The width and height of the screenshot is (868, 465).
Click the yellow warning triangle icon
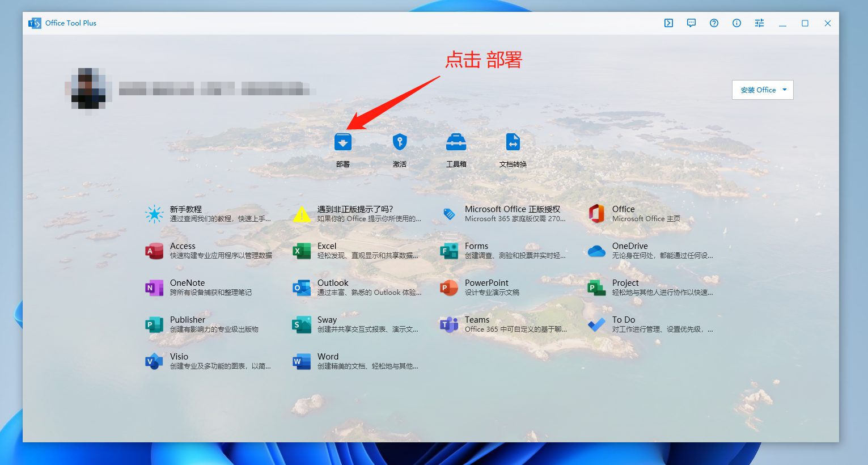pos(302,214)
